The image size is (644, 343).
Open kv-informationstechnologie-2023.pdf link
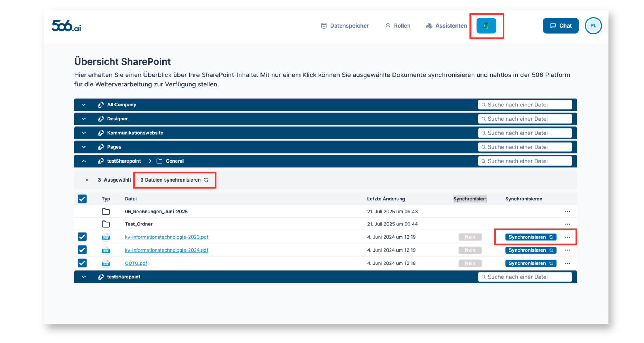(166, 237)
